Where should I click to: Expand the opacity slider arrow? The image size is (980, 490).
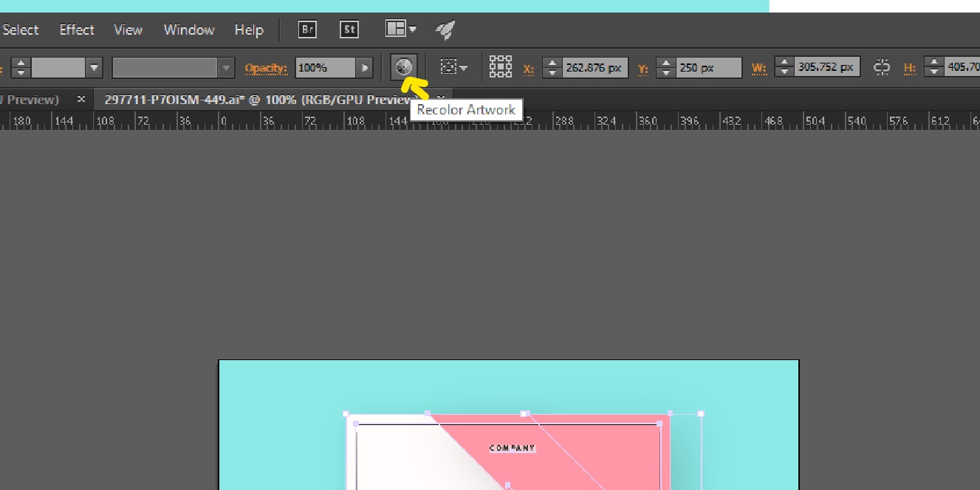click(365, 68)
